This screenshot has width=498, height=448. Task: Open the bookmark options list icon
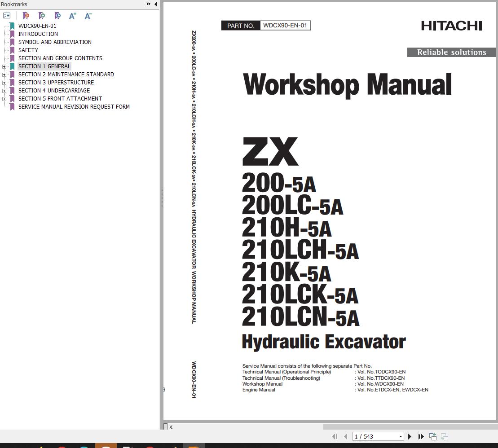point(7,16)
